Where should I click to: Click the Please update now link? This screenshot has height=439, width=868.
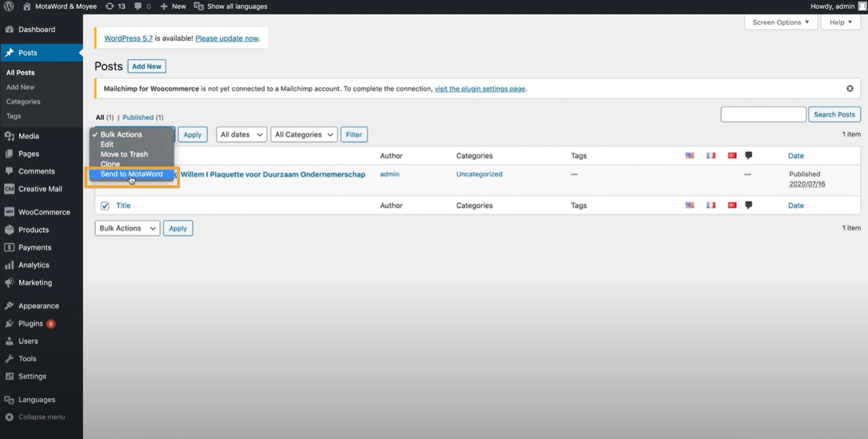tap(226, 38)
